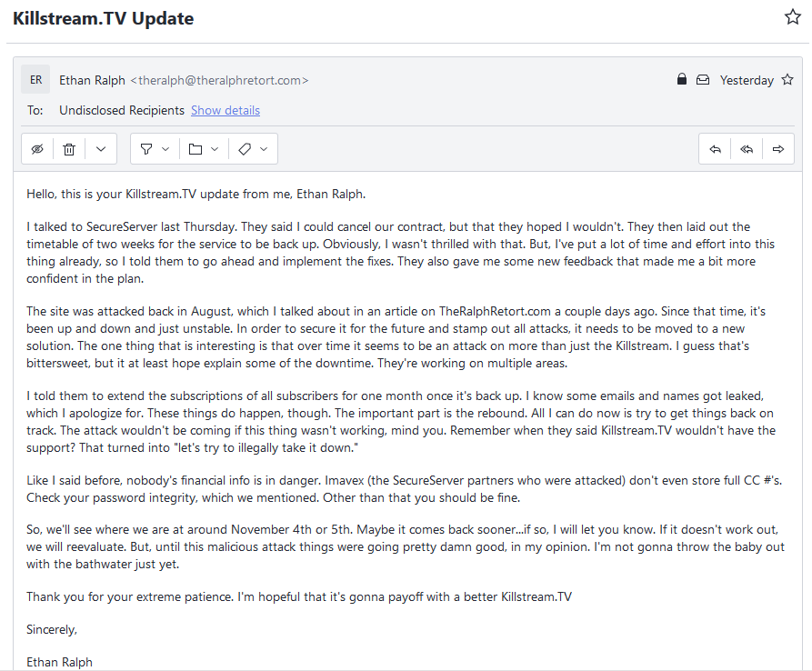Viewport: 812px width, 671px height.
Task: Click the 'Sincerely,' line
Action: [52, 629]
